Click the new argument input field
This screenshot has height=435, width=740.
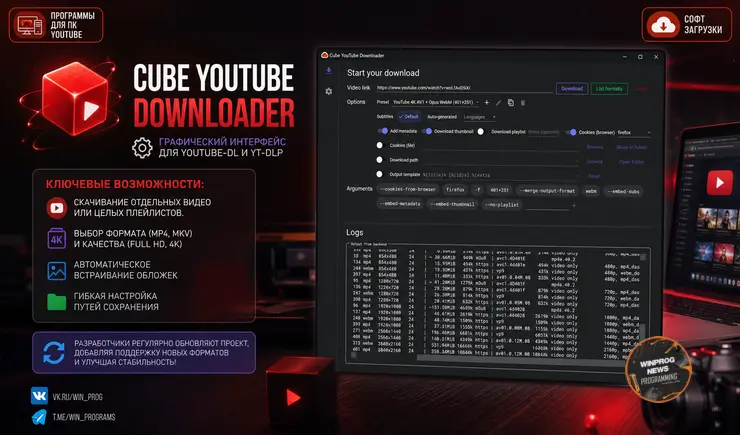pyautogui.click(x=547, y=205)
